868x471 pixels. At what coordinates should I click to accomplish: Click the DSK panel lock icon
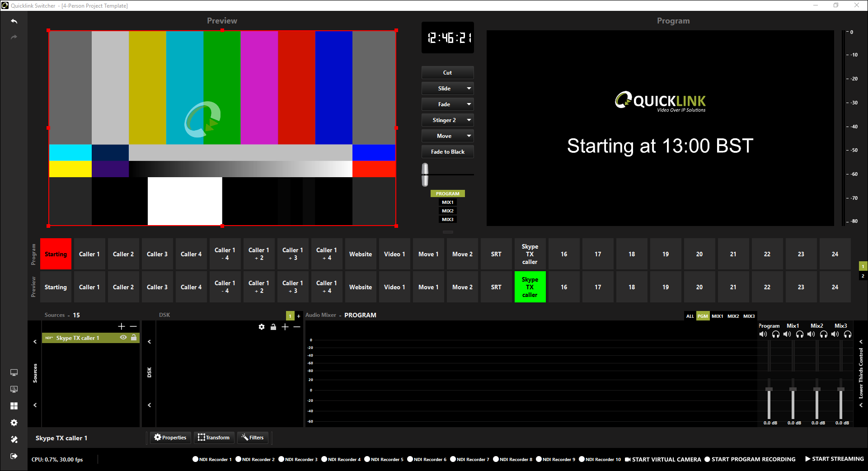[x=273, y=327]
